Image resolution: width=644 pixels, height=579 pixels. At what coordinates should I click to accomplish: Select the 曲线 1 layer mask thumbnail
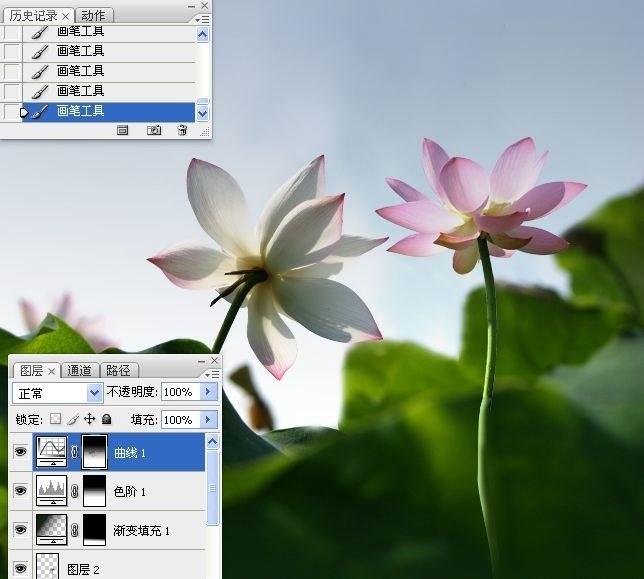(95, 452)
